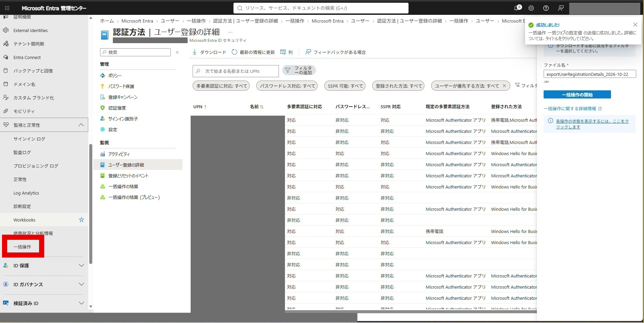This screenshot has height=323, width=644.
Task: Open 登録された方法: すべて filter
Action: coord(398,86)
